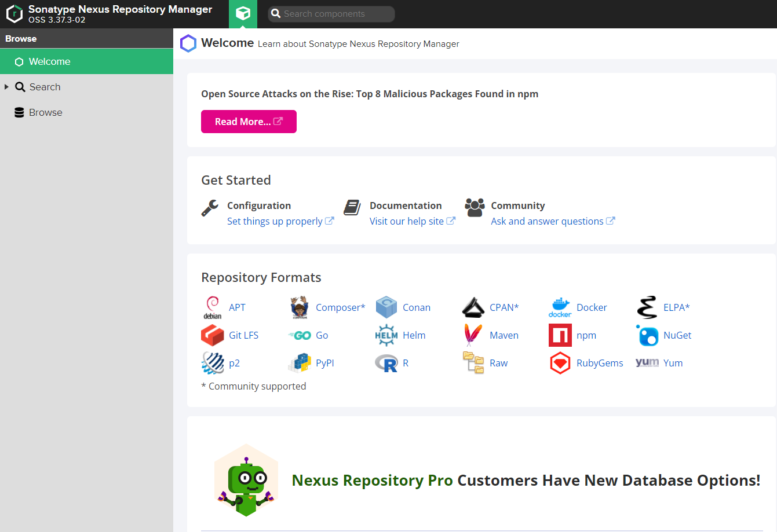This screenshot has height=532, width=777.
Task: Click the Read More button about npm attacks
Action: pyautogui.click(x=249, y=122)
